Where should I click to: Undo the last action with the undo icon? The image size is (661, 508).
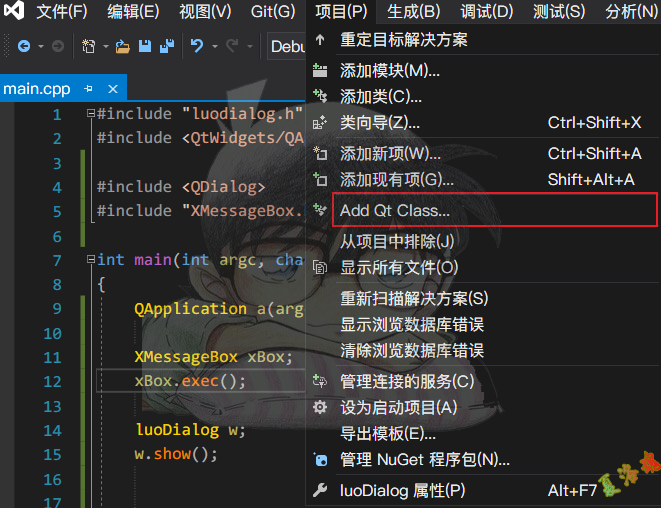tap(197, 46)
